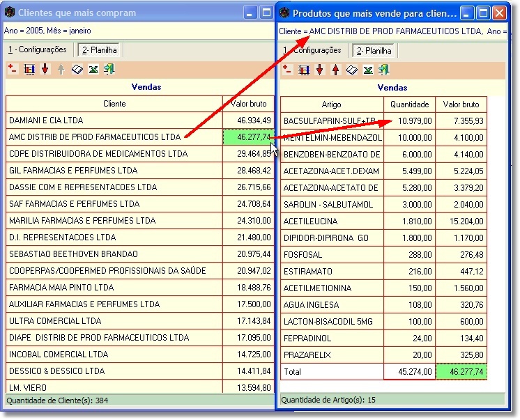
Task: Select article BENZOBEN-BENZOATO DE
Action: (332, 155)
